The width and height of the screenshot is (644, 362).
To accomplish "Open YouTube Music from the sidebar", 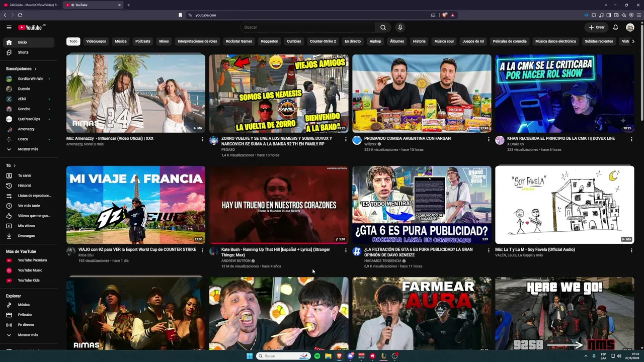I will (x=29, y=270).
